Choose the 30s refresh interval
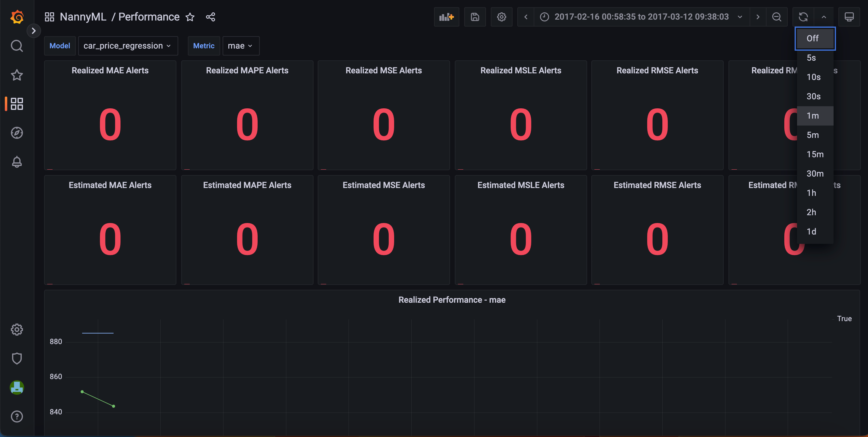The width and height of the screenshot is (868, 437). (x=815, y=96)
